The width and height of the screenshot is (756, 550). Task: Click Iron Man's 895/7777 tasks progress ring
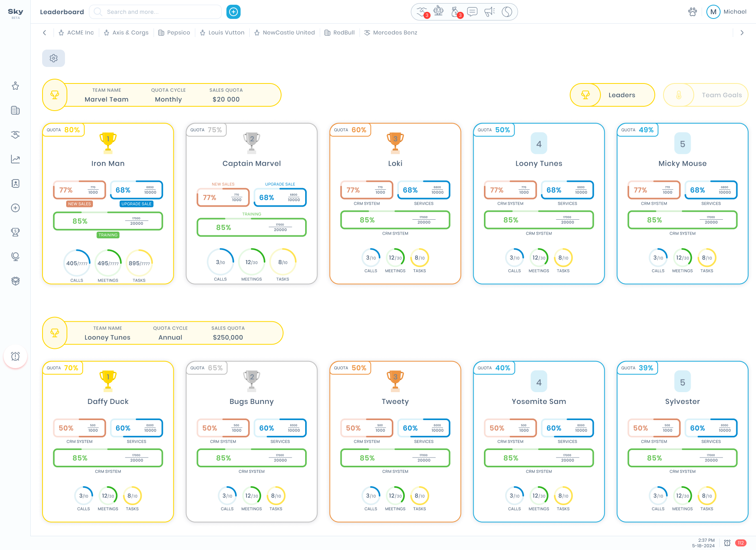[139, 263]
